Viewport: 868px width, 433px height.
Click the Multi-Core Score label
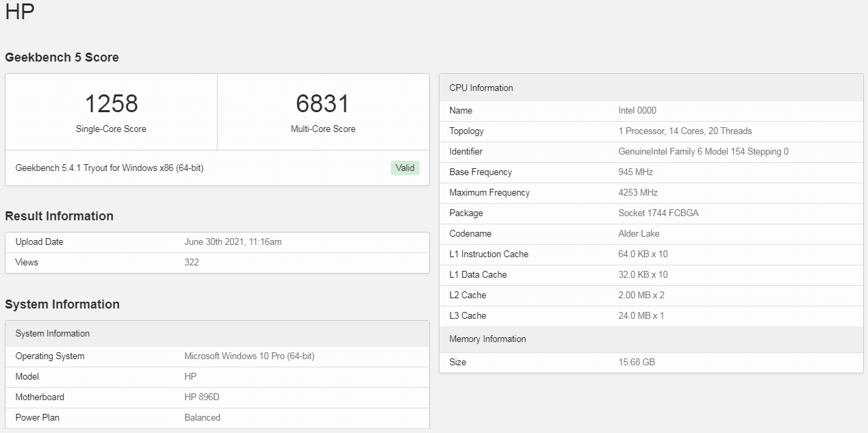323,129
